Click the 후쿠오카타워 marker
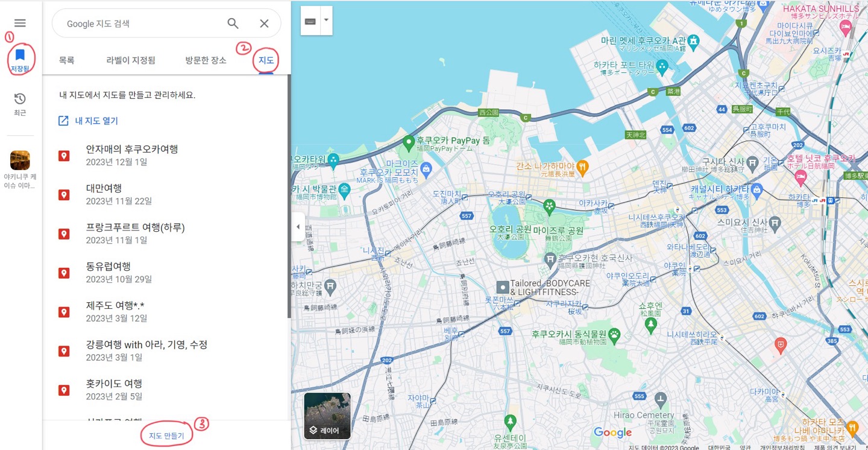This screenshot has height=450, width=868. [x=333, y=160]
